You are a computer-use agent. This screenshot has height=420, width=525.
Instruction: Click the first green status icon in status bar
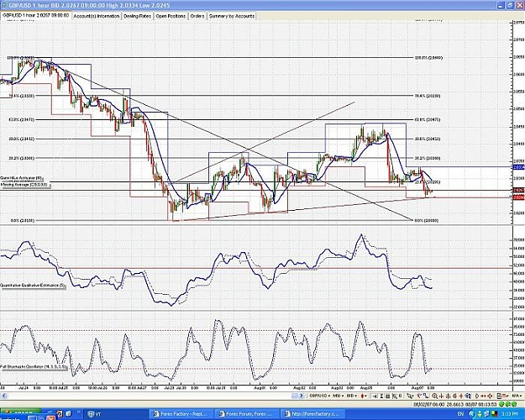(501, 404)
